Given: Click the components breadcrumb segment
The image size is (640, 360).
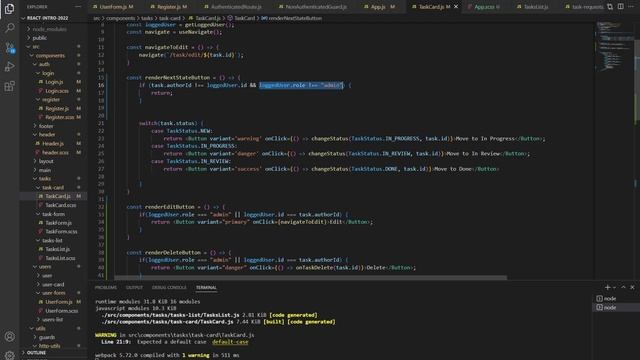Looking at the screenshot, I should [120, 18].
